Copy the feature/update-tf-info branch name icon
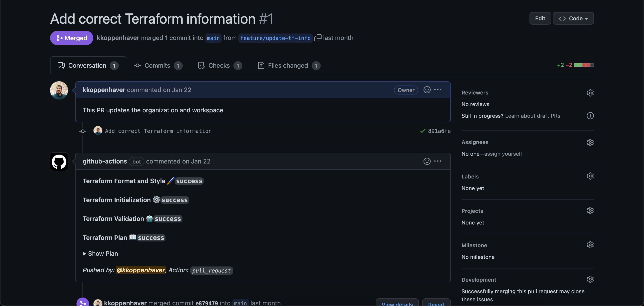The image size is (644, 306). (318, 38)
